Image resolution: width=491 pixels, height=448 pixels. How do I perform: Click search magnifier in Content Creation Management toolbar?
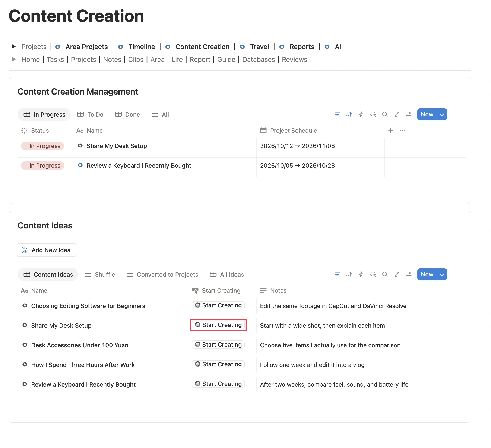coord(384,114)
